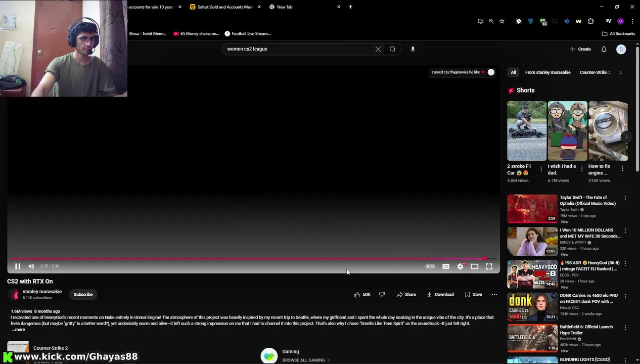Open options for the 'I wish I had a dad.' short
This screenshot has width=640, height=364.
pos(581,169)
